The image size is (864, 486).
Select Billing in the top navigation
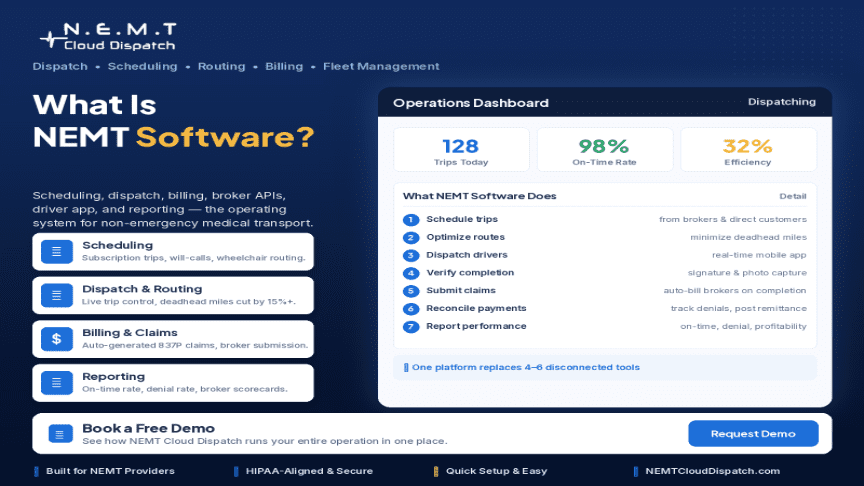pyautogui.click(x=284, y=66)
